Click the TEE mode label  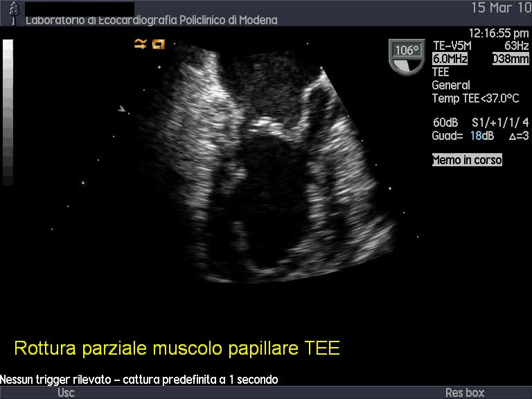[441, 72]
